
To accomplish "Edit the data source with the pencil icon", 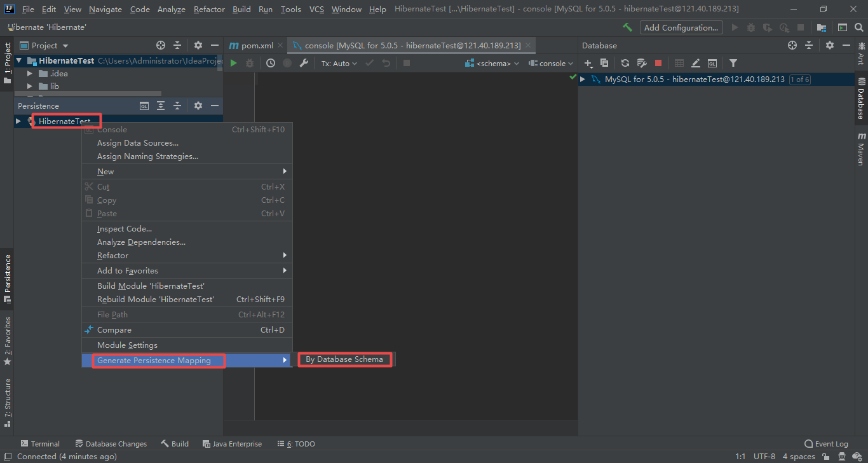I will point(695,63).
